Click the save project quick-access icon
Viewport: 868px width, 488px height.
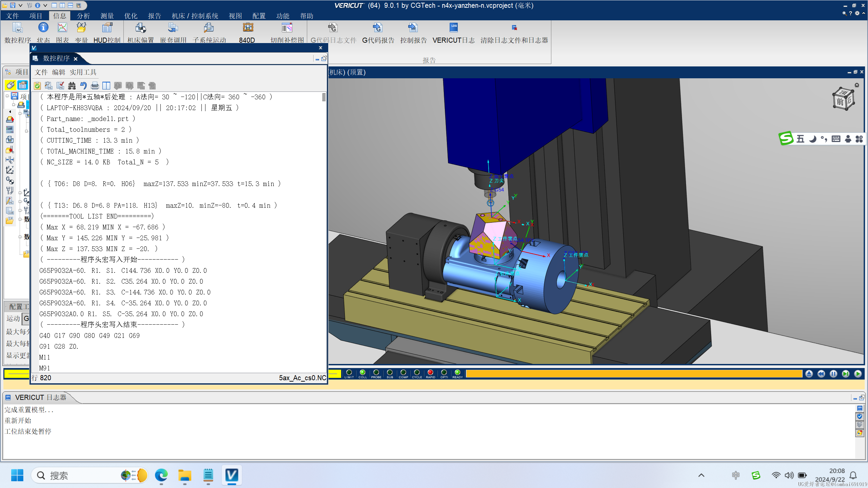click(13, 5)
